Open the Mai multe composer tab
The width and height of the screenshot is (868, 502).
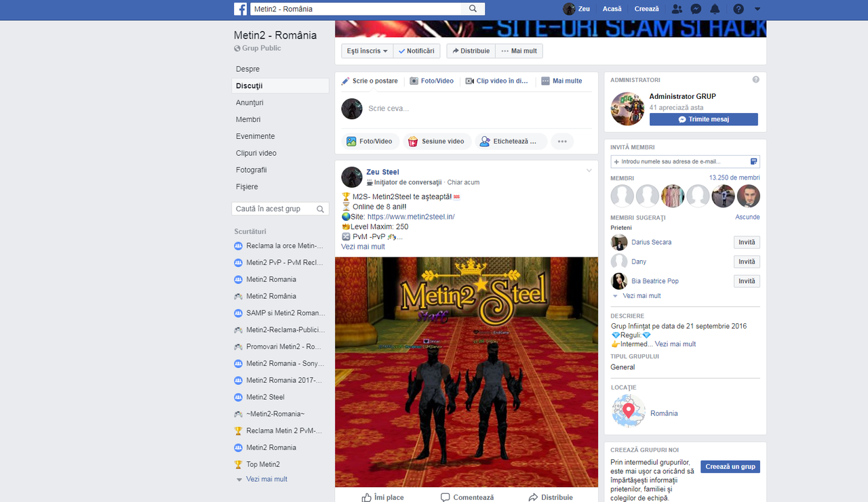point(561,81)
